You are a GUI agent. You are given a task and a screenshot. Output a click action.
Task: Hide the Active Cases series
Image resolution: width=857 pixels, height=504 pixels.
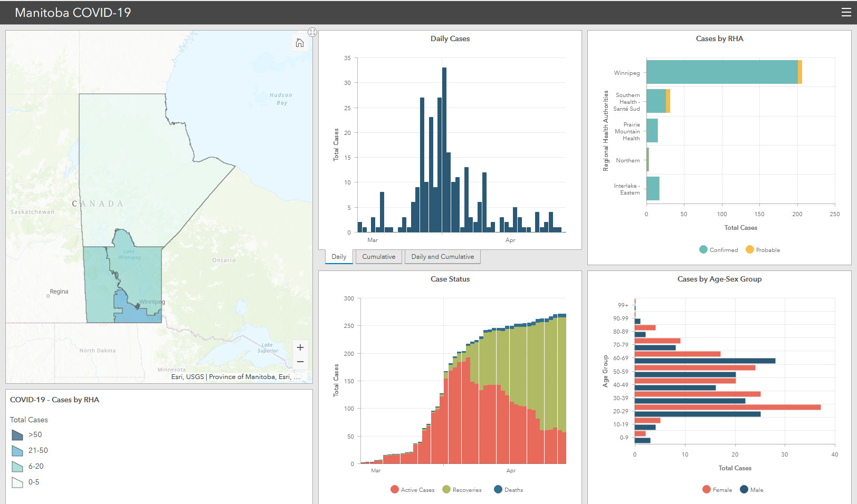pos(395,490)
